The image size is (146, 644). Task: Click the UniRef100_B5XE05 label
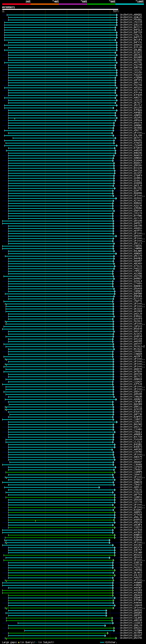click(131, 329)
